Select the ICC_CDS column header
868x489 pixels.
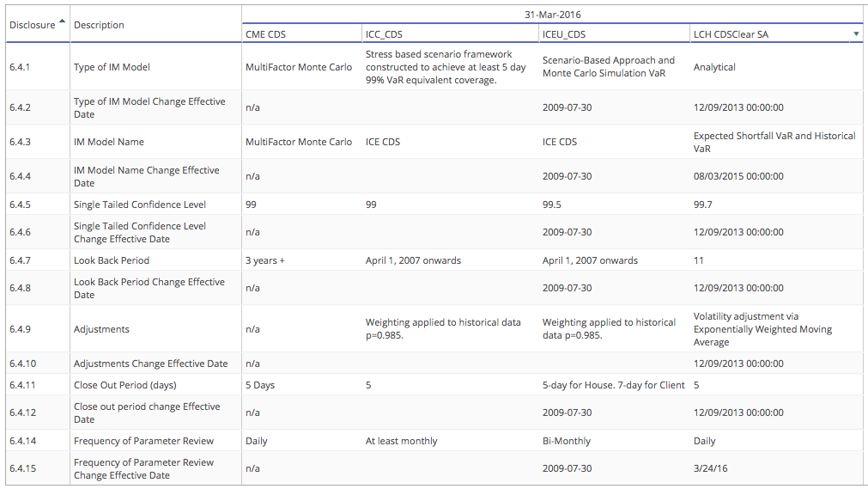[384, 34]
